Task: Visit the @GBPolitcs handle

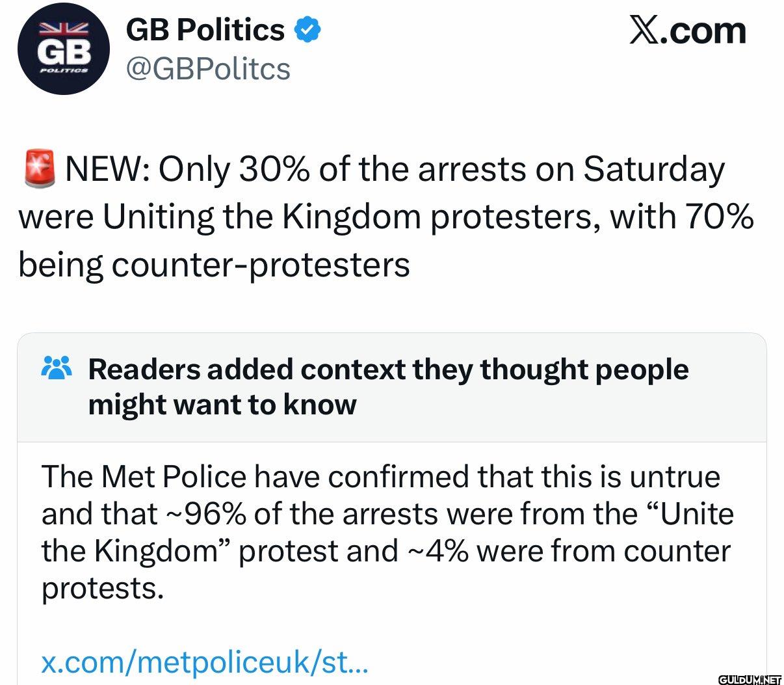Action: (208, 69)
